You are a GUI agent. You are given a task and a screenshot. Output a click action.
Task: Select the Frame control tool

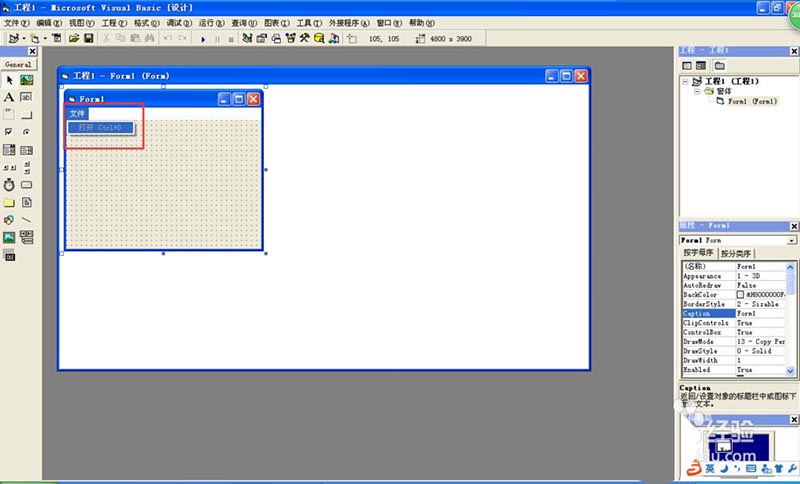click(x=9, y=115)
